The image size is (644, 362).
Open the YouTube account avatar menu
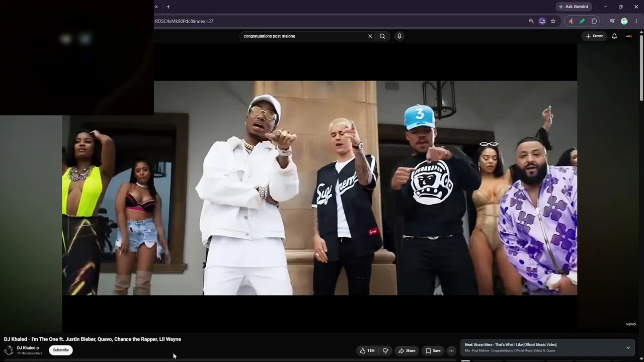[629, 36]
